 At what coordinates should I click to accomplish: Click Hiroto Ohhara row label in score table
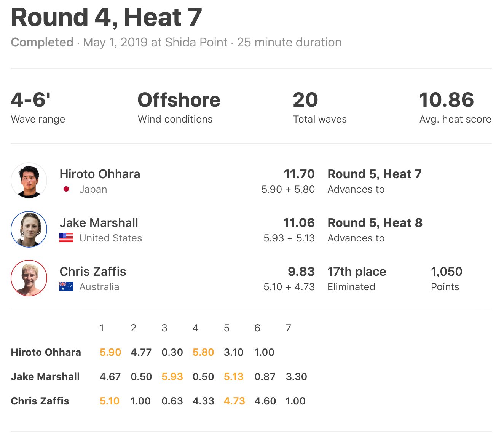[46, 352]
